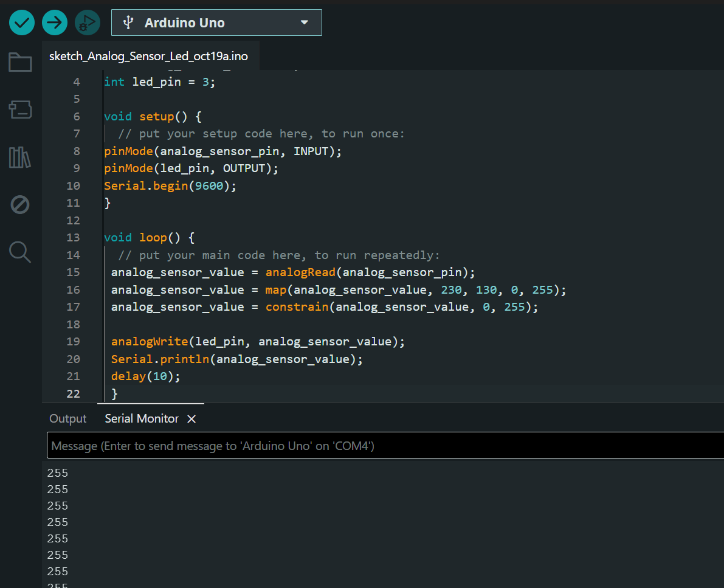Click the delay(10) statement
Viewport: 724px width, 588px height.
tap(146, 376)
